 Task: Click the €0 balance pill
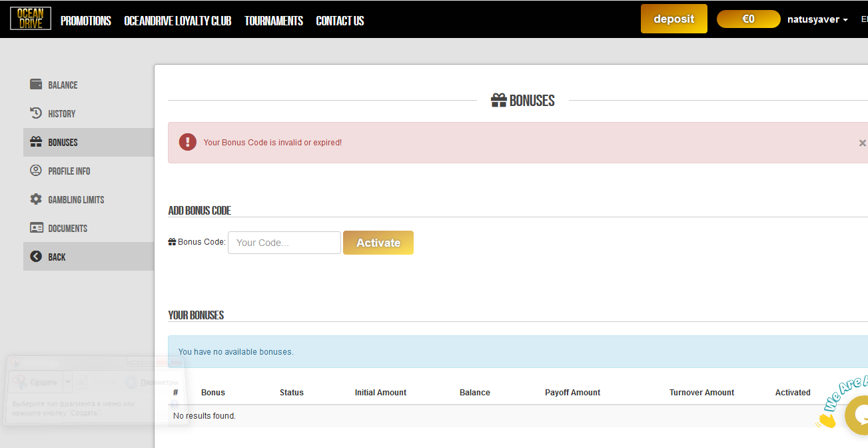tap(748, 19)
